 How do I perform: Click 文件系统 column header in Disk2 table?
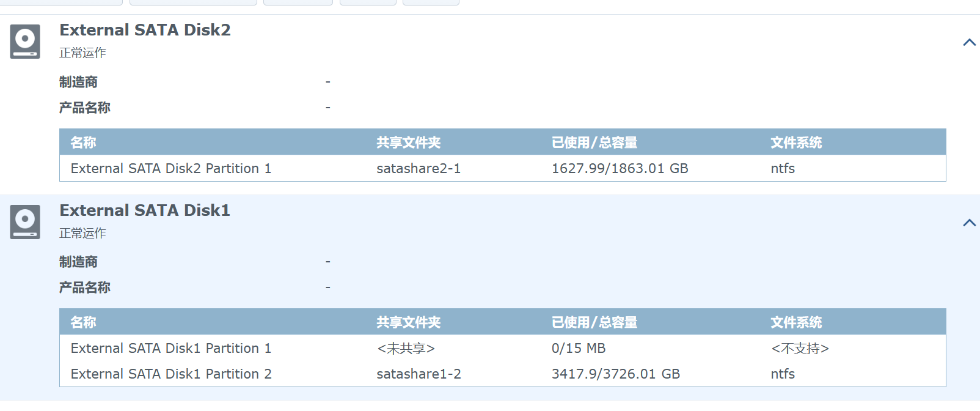[796, 143]
